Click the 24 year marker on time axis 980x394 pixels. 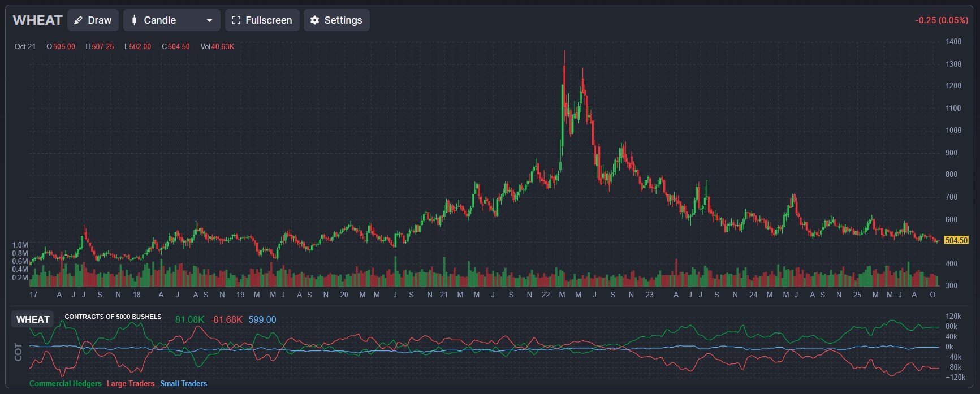pos(753,295)
